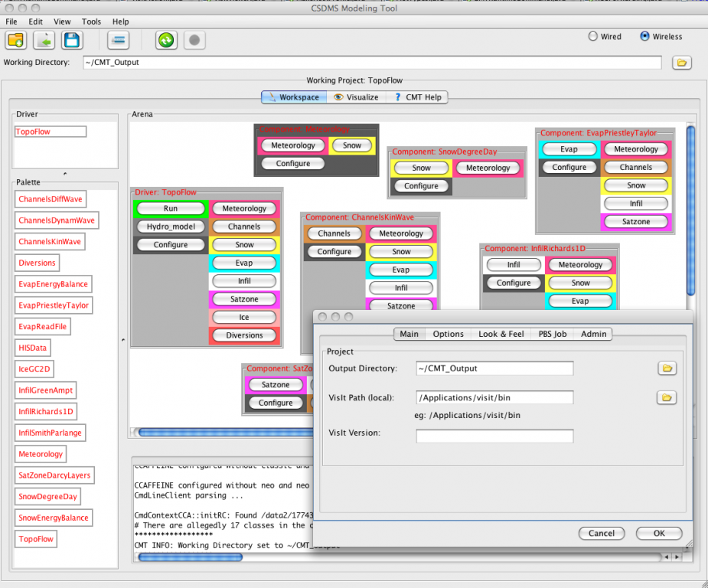The image size is (708, 588).
Task: Click the new project folder icon
Action: (x=17, y=40)
